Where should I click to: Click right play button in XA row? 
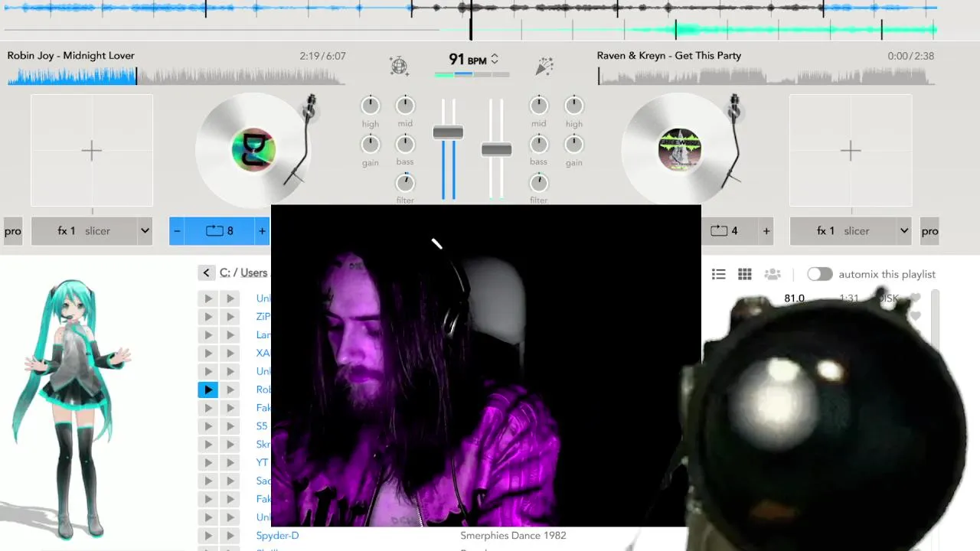tap(230, 353)
